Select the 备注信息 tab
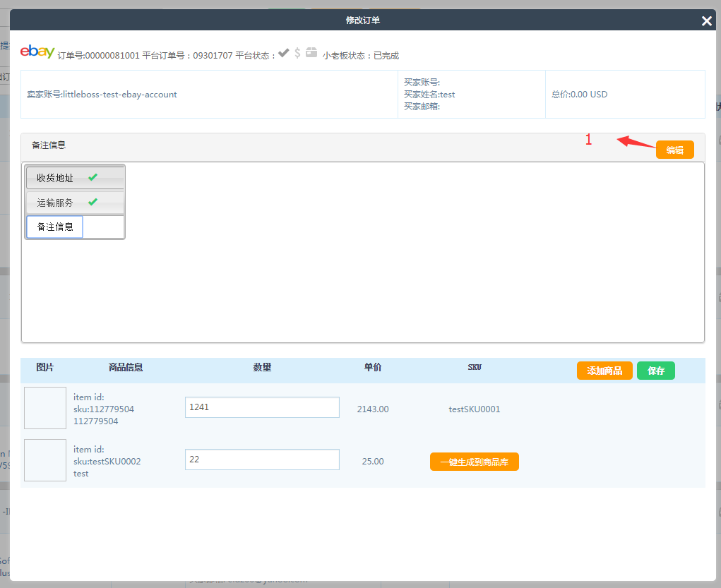The width and height of the screenshot is (721, 588). [55, 227]
